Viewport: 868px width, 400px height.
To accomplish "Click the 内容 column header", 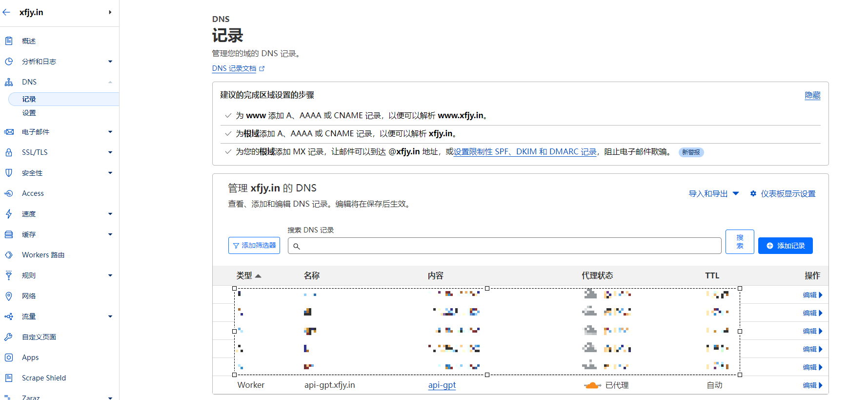I will pos(436,275).
